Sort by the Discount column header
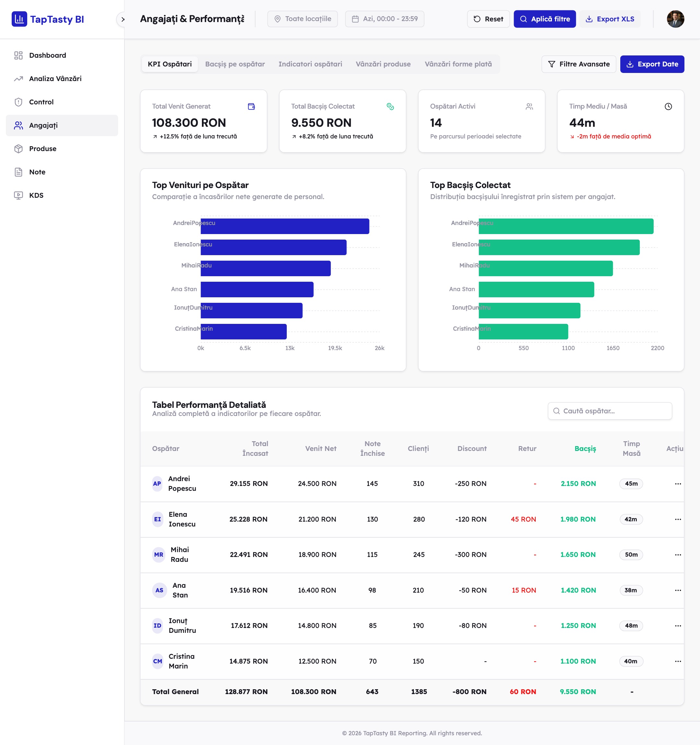 point(472,449)
